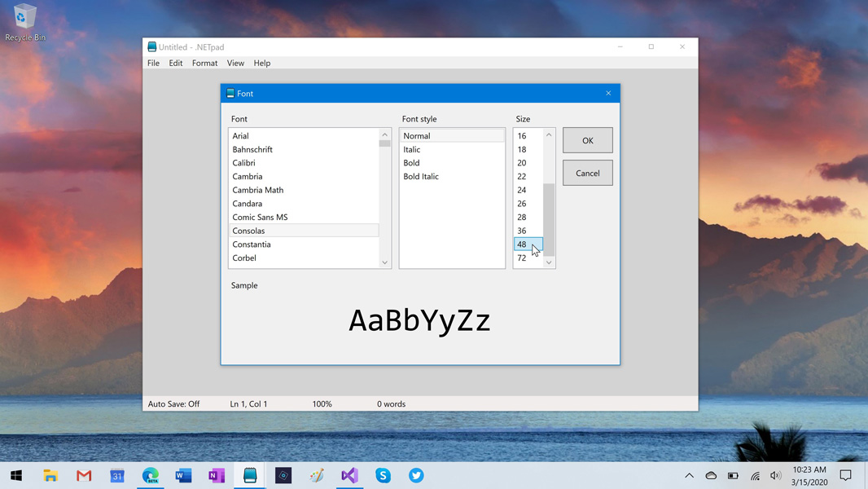Image resolution: width=868 pixels, height=489 pixels.
Task: Launch Skype from taskbar
Action: pos(383,475)
